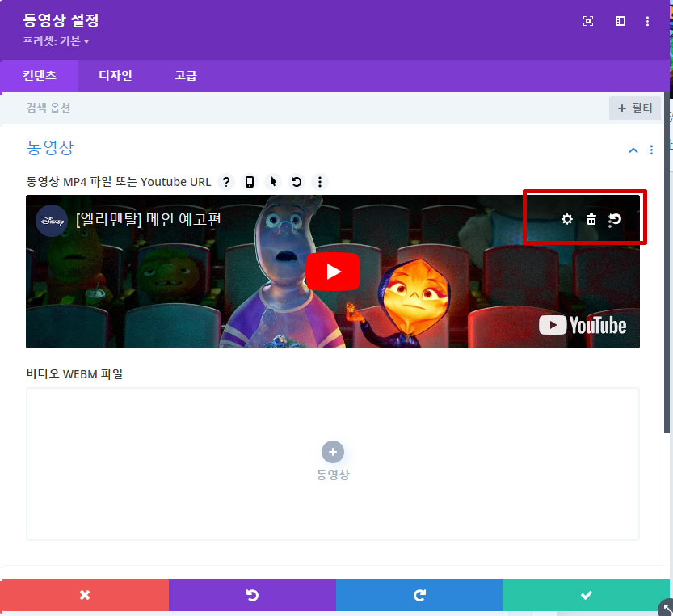Enable hover cursor option icon
This screenshot has width=673, height=616.
(273, 182)
